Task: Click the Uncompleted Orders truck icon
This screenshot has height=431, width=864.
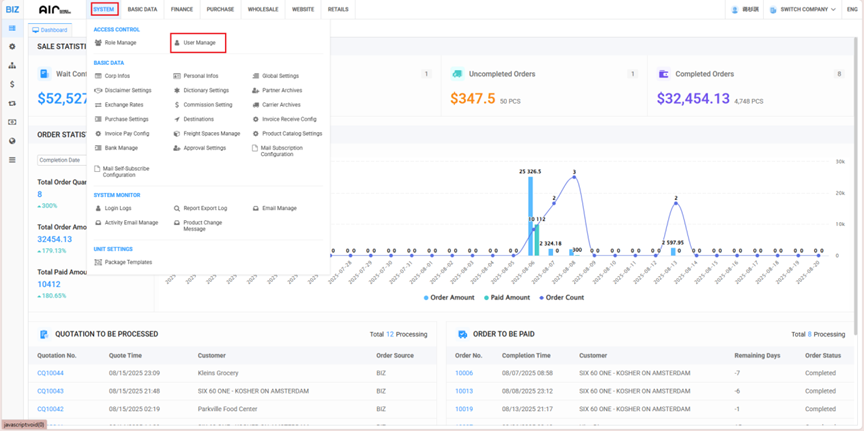Action: pyautogui.click(x=457, y=74)
